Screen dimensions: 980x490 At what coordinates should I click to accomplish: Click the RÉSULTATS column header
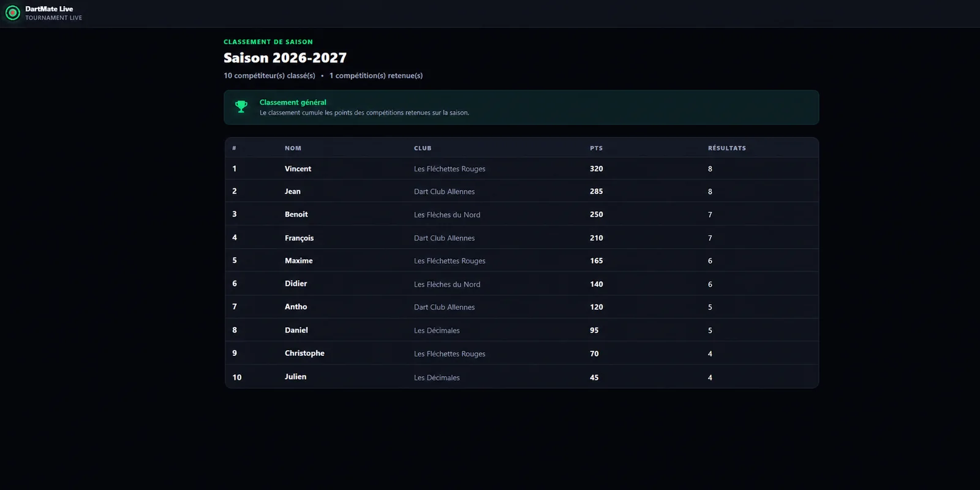[727, 148]
